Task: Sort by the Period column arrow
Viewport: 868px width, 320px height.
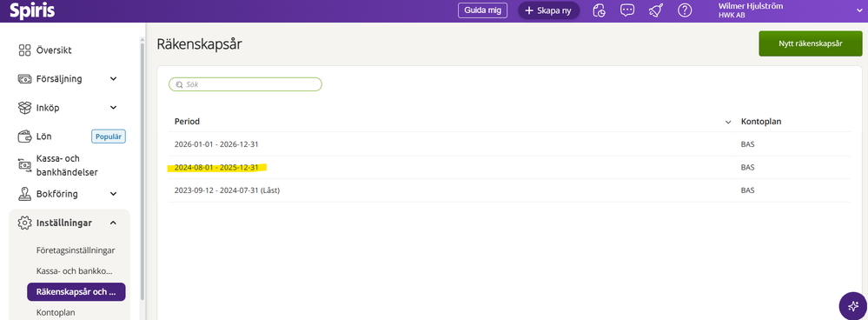Action: pyautogui.click(x=728, y=122)
